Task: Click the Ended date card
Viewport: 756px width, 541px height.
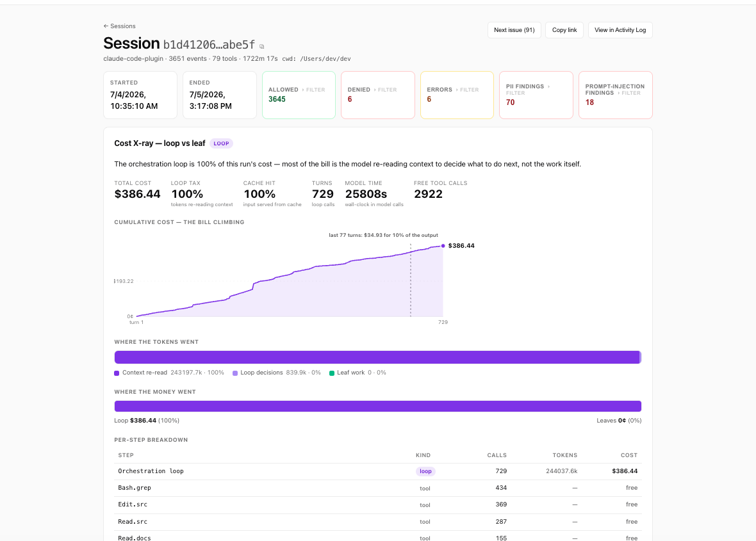Action: tap(219, 95)
